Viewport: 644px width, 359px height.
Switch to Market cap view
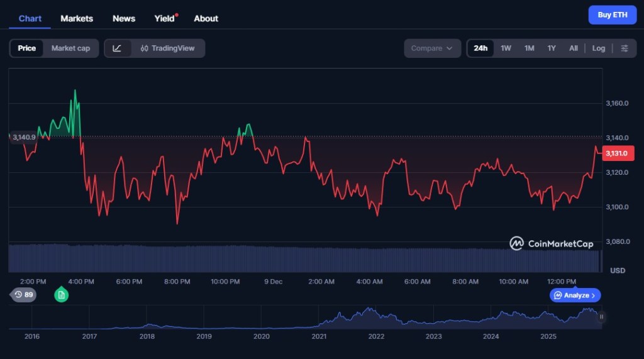click(x=70, y=48)
